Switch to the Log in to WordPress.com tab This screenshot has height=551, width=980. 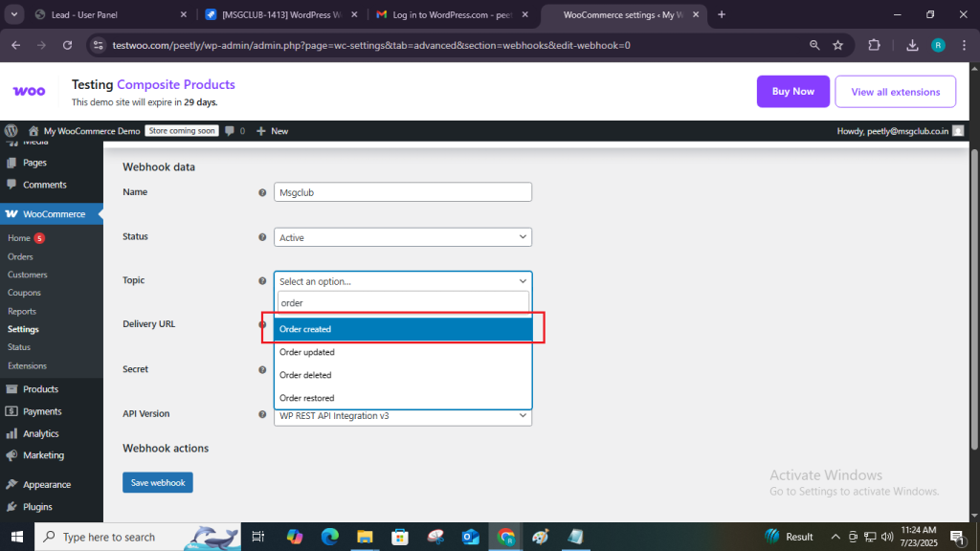click(453, 14)
